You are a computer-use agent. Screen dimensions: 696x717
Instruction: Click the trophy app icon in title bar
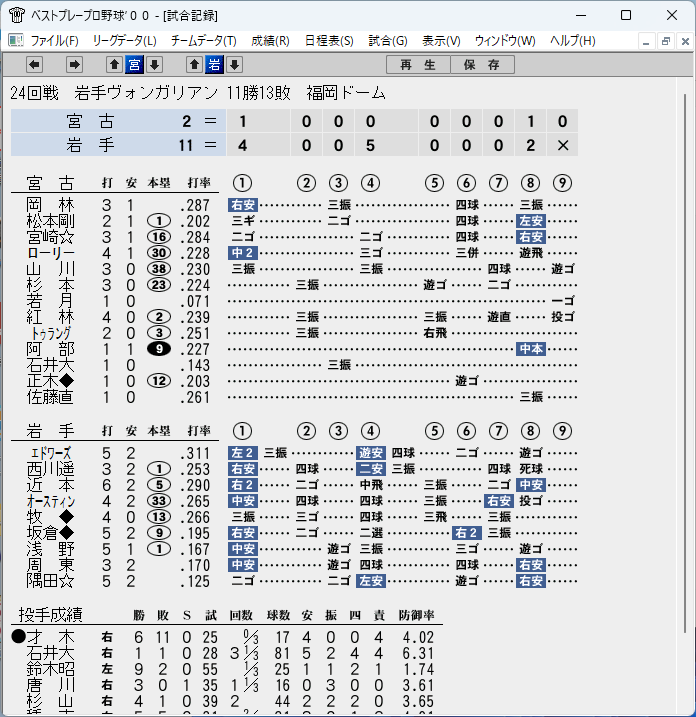[x=16, y=15]
